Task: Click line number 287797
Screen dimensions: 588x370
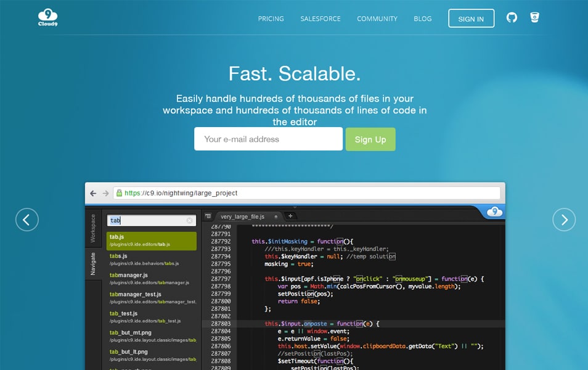Action: pyautogui.click(x=221, y=279)
